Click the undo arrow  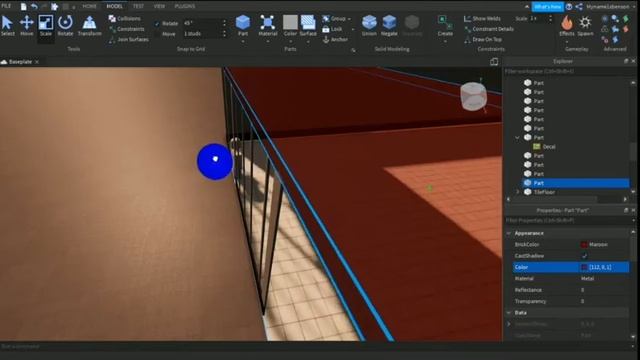pos(34,7)
